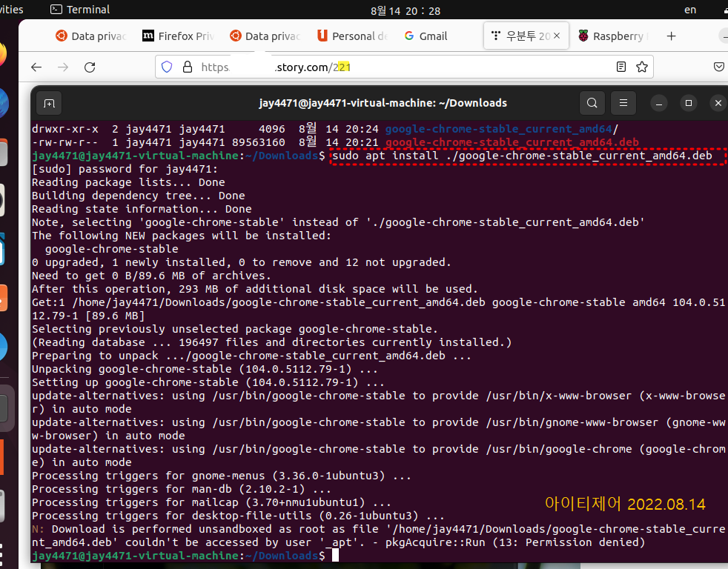
Task: Open the en input source indicator
Action: pos(690,10)
